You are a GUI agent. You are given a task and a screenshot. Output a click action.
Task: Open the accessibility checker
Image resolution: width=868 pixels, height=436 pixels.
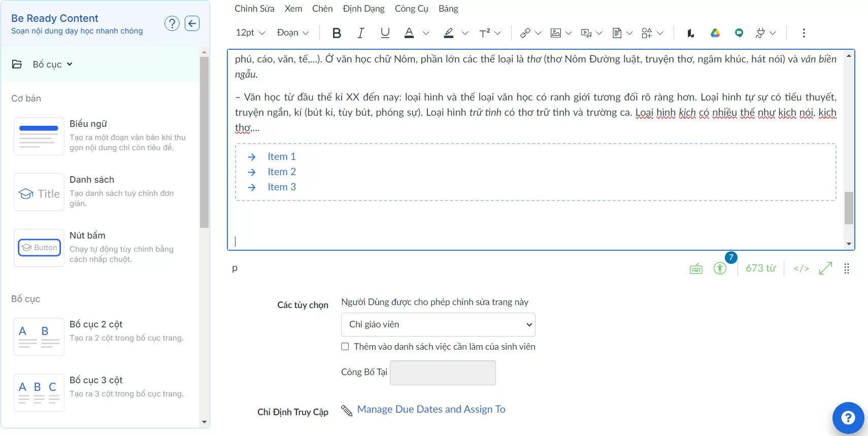click(720, 268)
